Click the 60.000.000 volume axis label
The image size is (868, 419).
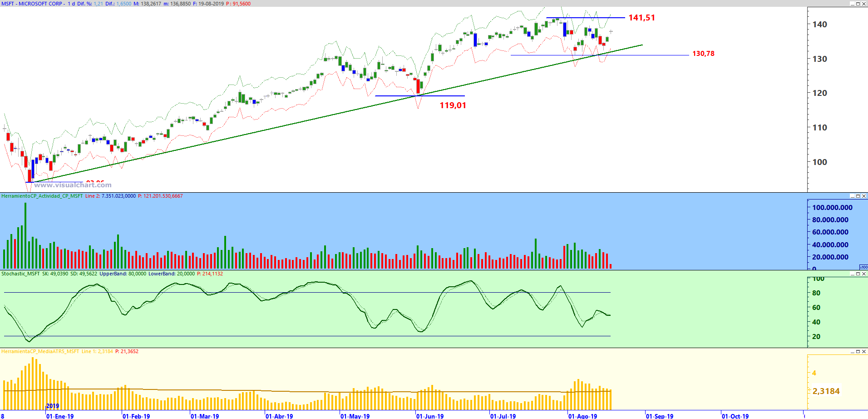tap(830, 232)
